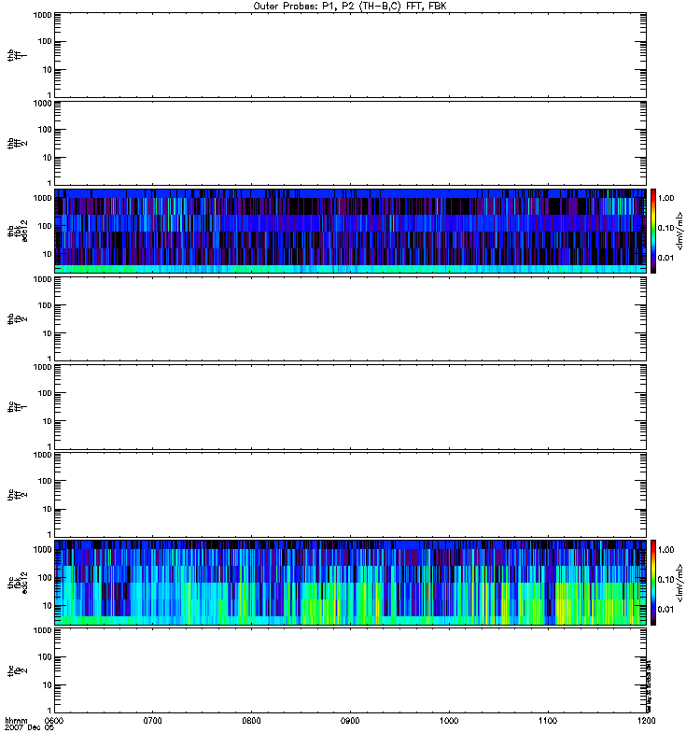Click the "100" tick of the thc fb 2 panel
The image size is (700, 747).
coord(45,657)
